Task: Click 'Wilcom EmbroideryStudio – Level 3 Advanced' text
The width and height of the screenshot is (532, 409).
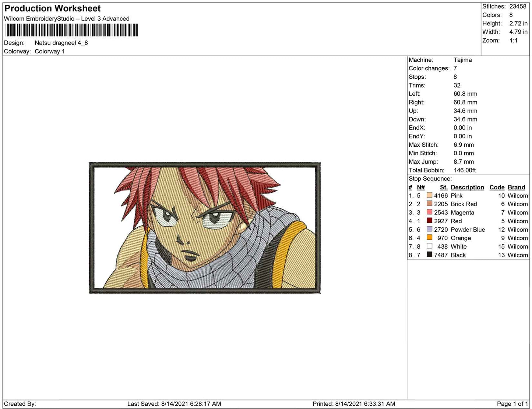Action: [x=67, y=18]
